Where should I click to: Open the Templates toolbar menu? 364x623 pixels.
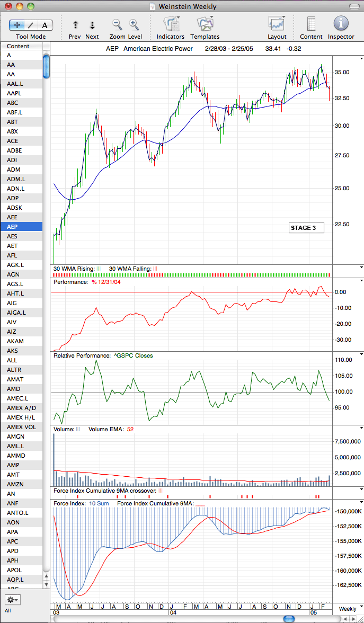[x=205, y=24]
